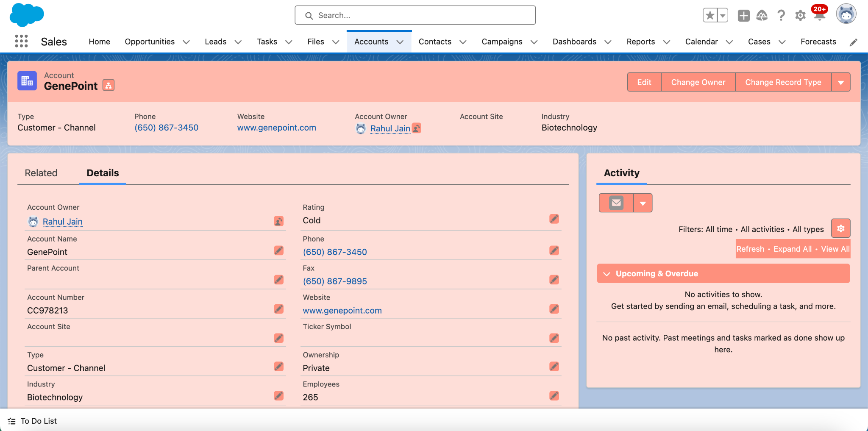Click the To Do List icon
The height and width of the screenshot is (431, 868).
[12, 421]
